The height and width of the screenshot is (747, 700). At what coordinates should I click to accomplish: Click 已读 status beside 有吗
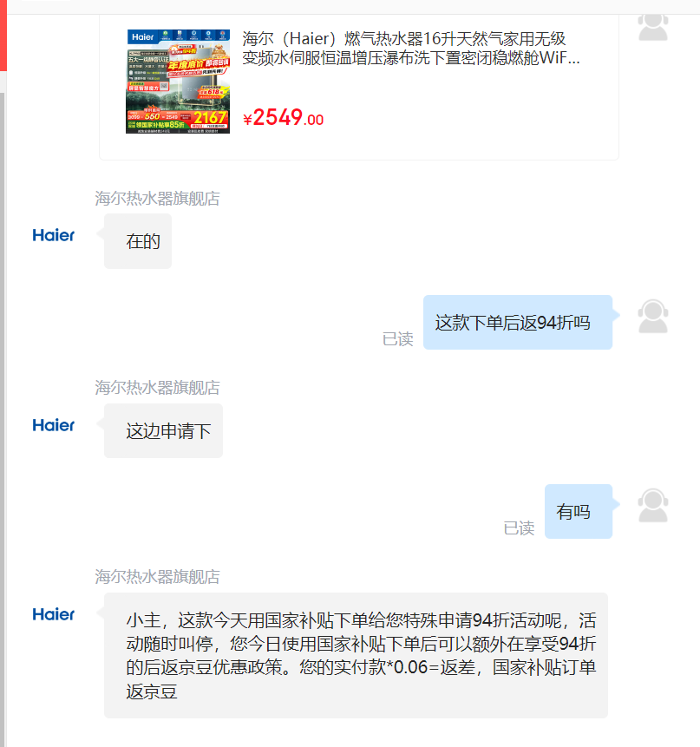519,528
